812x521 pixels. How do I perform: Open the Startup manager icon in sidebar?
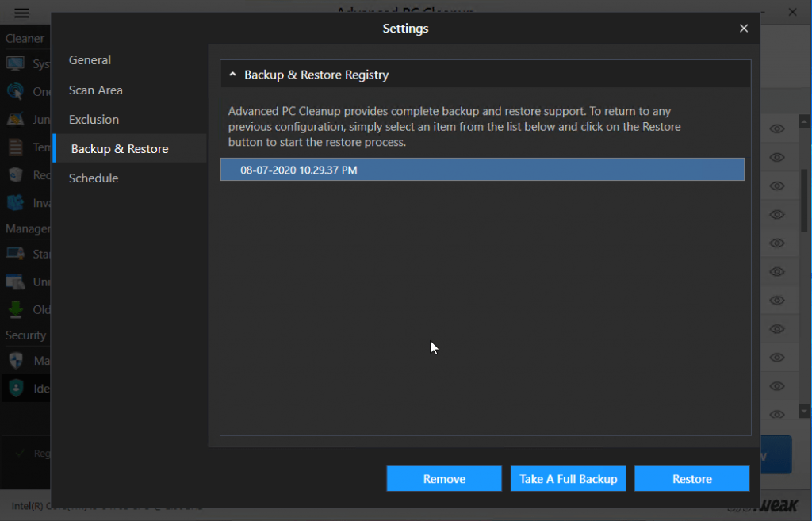click(x=15, y=254)
